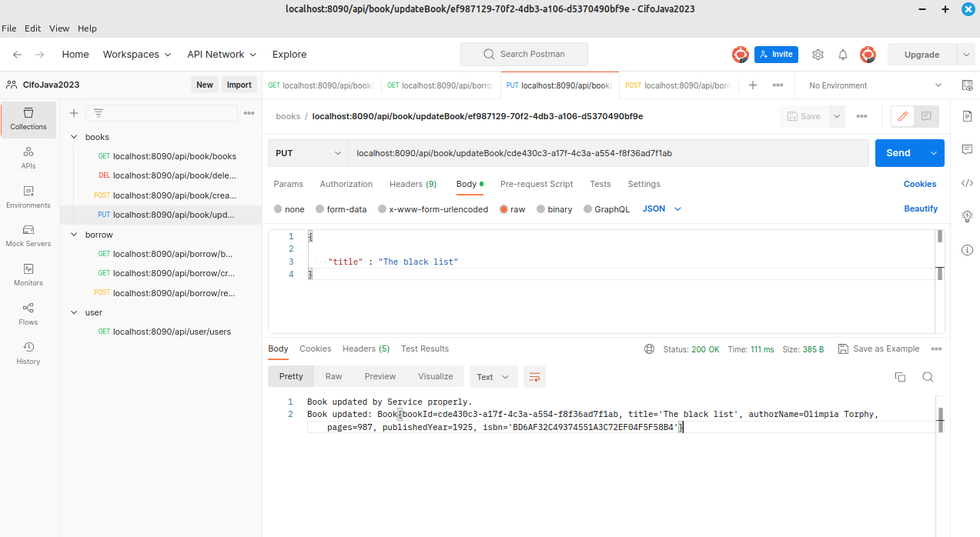This screenshot has width=980, height=537.
Task: Open the comments icon in right sidebar
Action: pyautogui.click(x=968, y=149)
